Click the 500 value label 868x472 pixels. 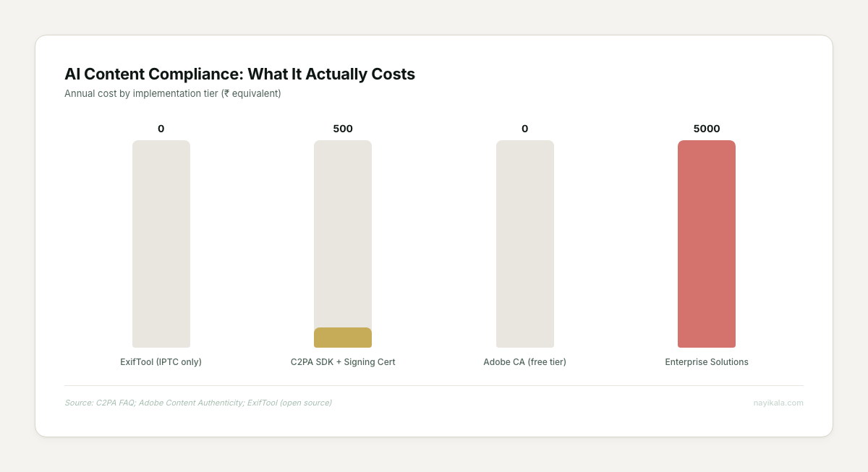[x=343, y=129]
